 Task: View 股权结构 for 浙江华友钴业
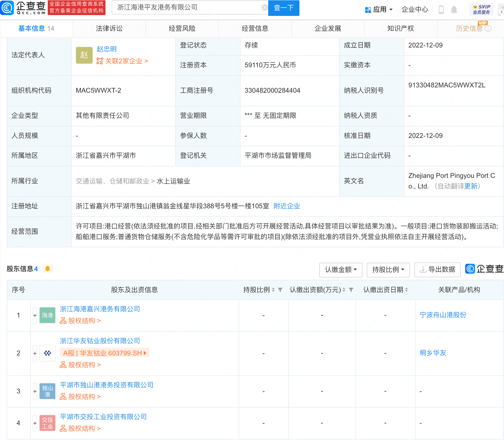point(80,365)
